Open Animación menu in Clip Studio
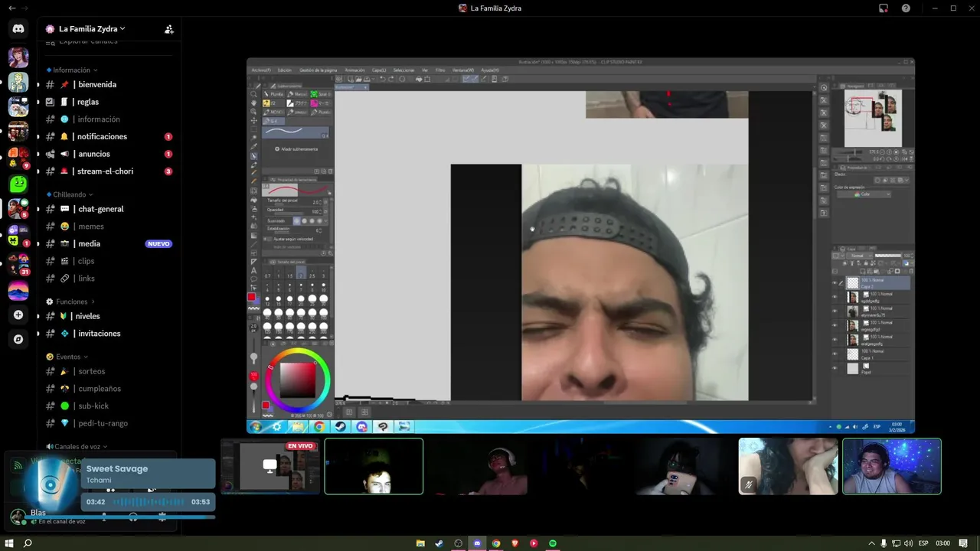This screenshot has width=980, height=551. coord(354,70)
